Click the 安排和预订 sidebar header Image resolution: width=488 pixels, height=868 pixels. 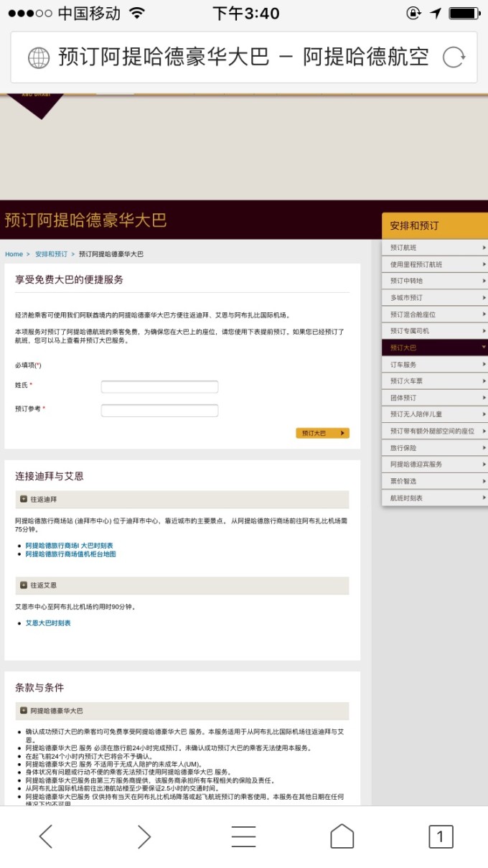coord(435,225)
